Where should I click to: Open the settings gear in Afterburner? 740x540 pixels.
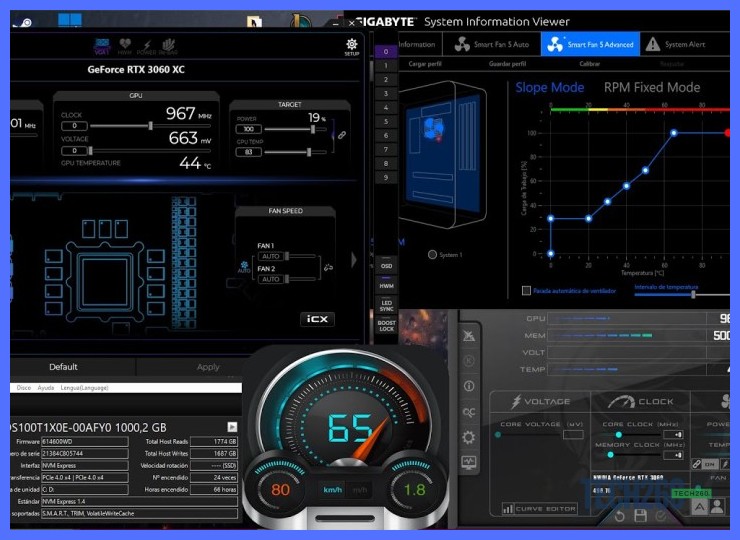point(469,437)
